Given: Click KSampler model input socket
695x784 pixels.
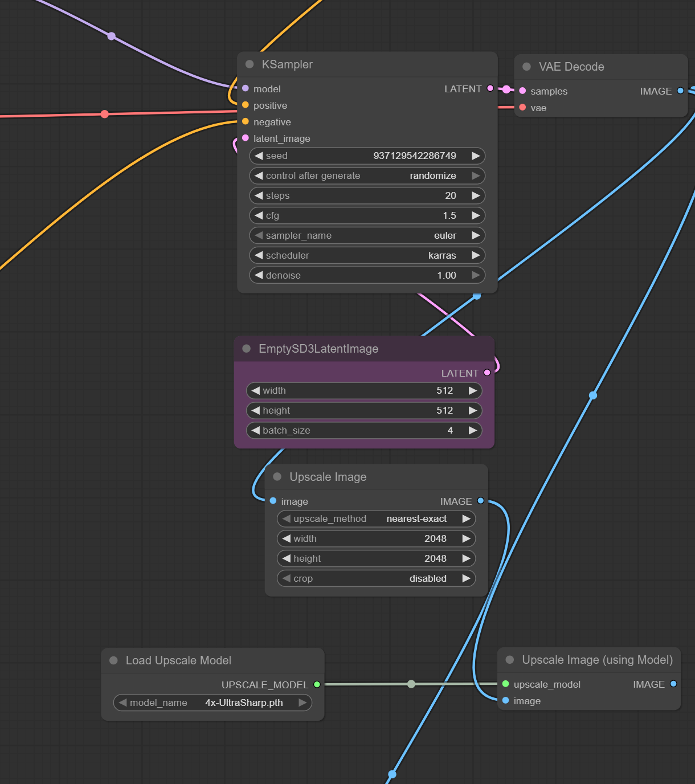Looking at the screenshot, I should (246, 88).
